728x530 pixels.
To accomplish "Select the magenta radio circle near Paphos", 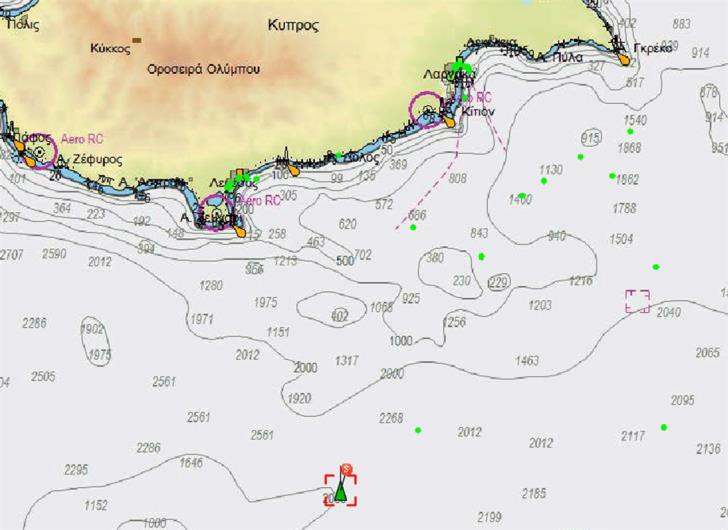I will [39, 152].
